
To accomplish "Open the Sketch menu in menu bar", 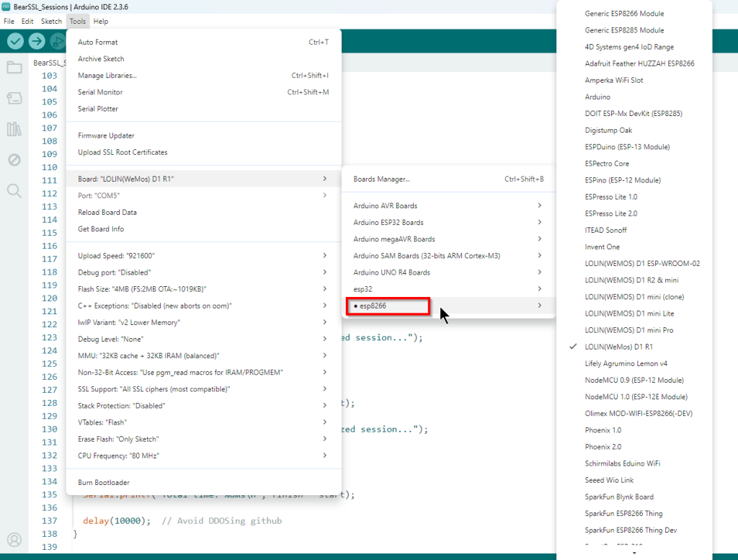I will click(51, 22).
